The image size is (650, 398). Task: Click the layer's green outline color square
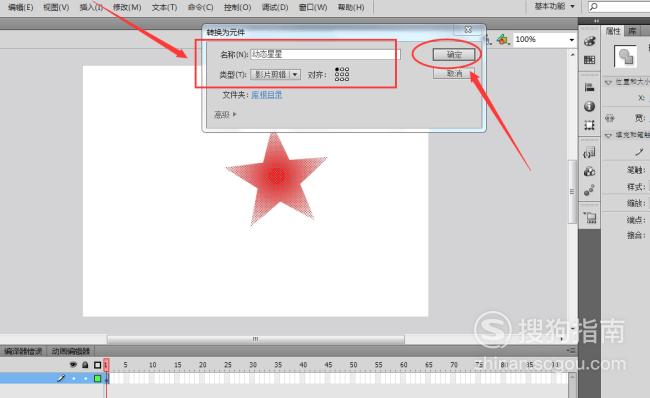click(x=97, y=378)
